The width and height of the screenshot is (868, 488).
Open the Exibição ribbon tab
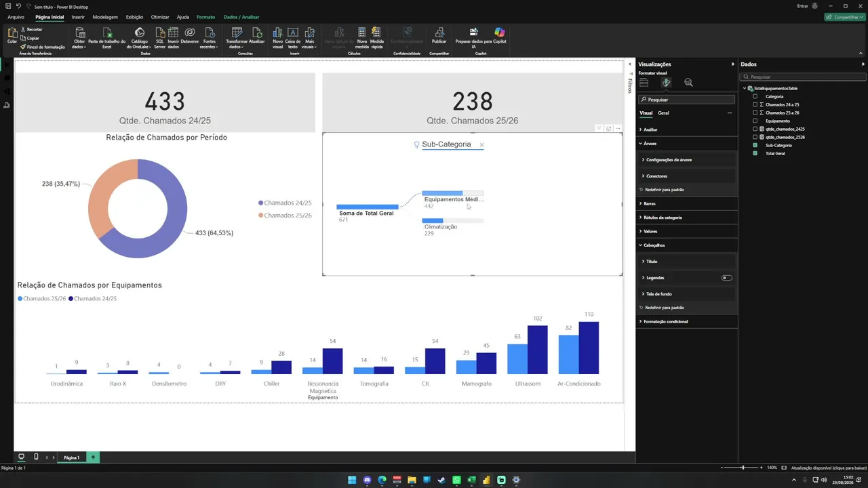coord(134,17)
